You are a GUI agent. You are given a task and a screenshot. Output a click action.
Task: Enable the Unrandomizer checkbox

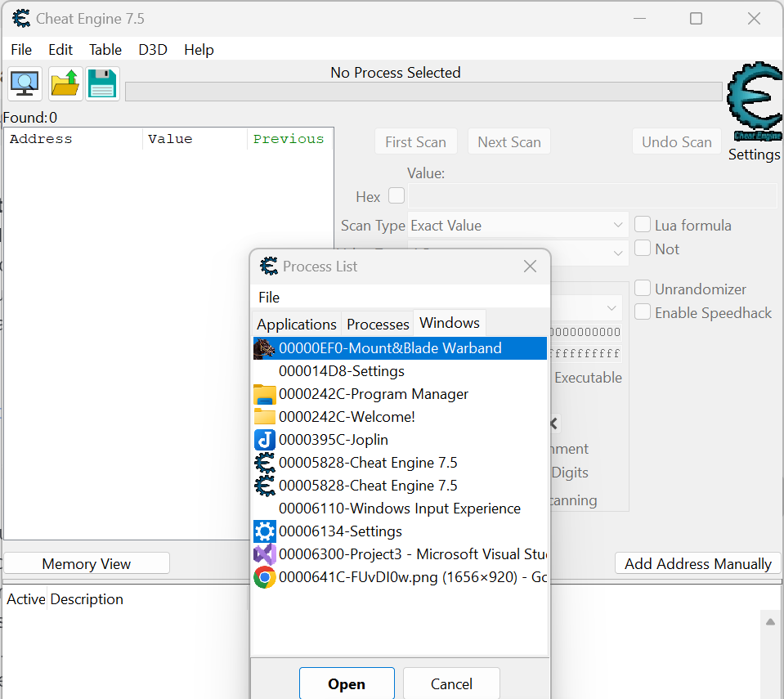tap(643, 288)
